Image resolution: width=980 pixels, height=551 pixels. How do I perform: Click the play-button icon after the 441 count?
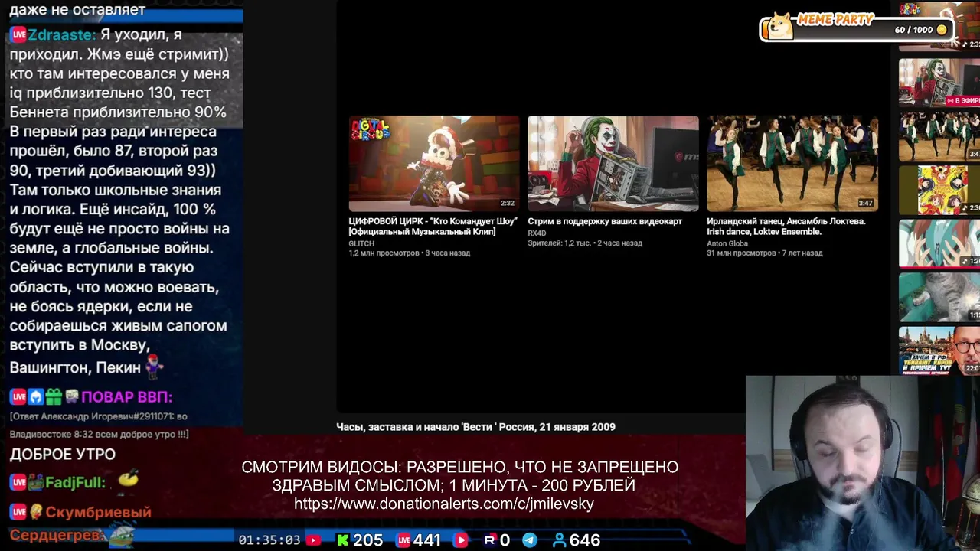[460, 540]
